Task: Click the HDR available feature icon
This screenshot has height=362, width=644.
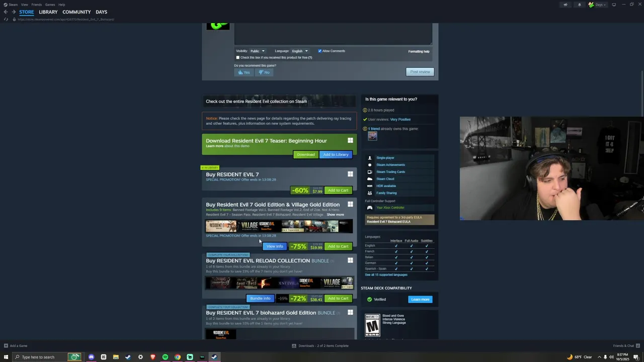Action: [370, 186]
